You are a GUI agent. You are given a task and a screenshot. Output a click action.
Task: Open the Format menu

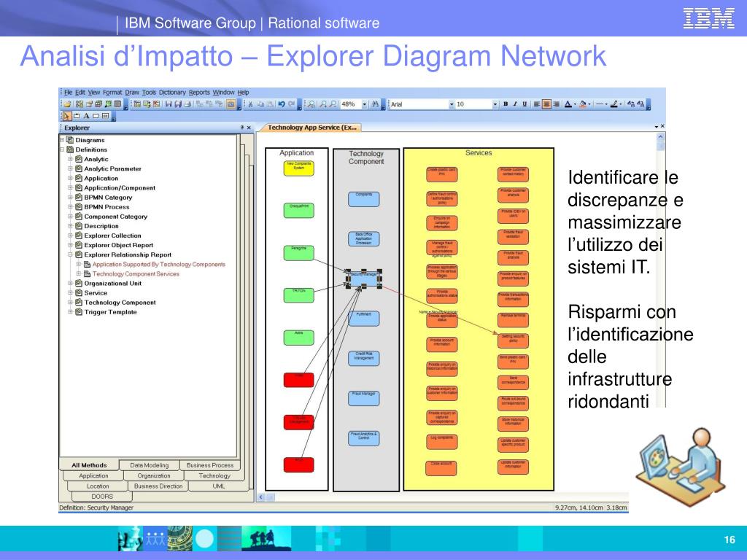(x=112, y=93)
